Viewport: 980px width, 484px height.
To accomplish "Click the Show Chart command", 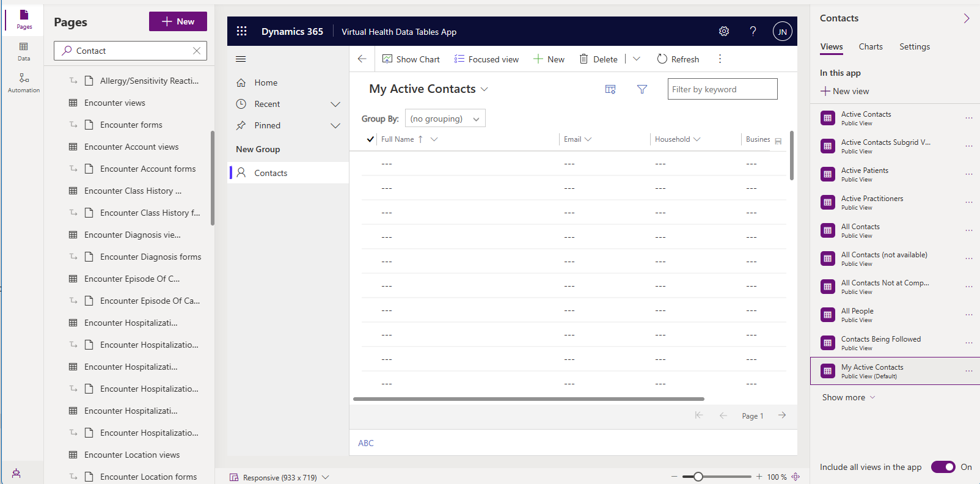I will coord(411,59).
